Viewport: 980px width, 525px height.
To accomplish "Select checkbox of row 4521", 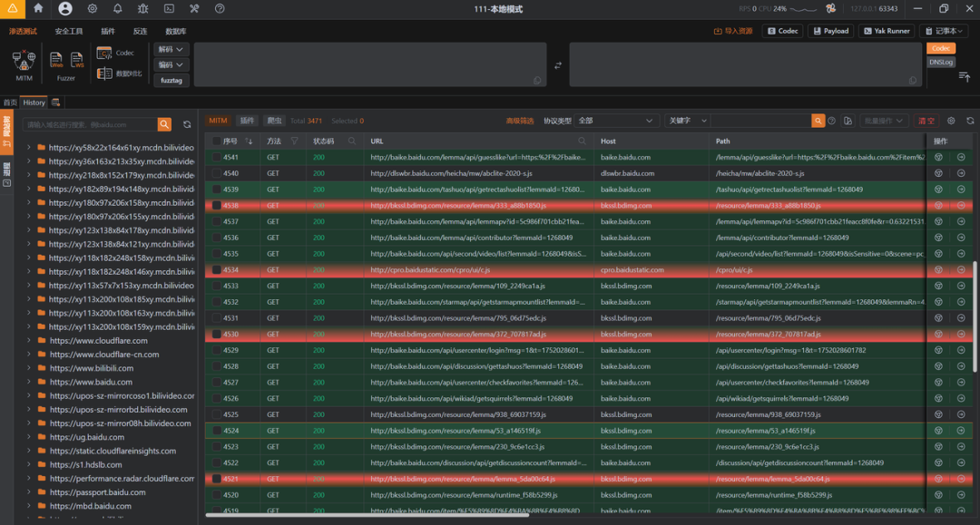I will 216,479.
